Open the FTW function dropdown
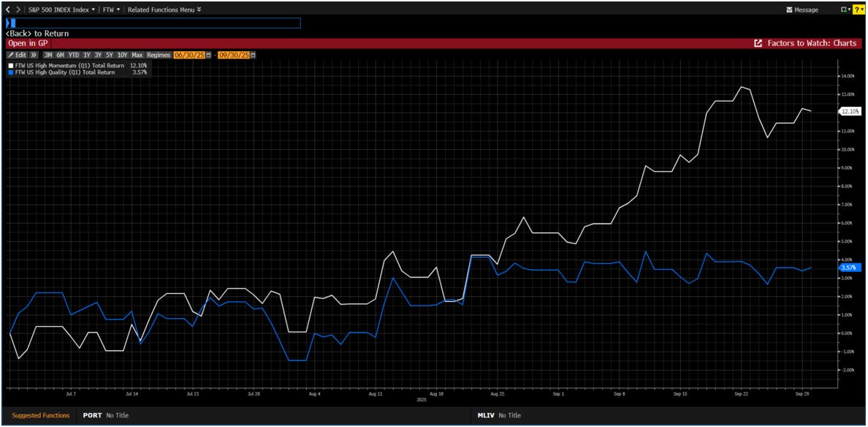Screen dimensions: 868x427 [112, 10]
